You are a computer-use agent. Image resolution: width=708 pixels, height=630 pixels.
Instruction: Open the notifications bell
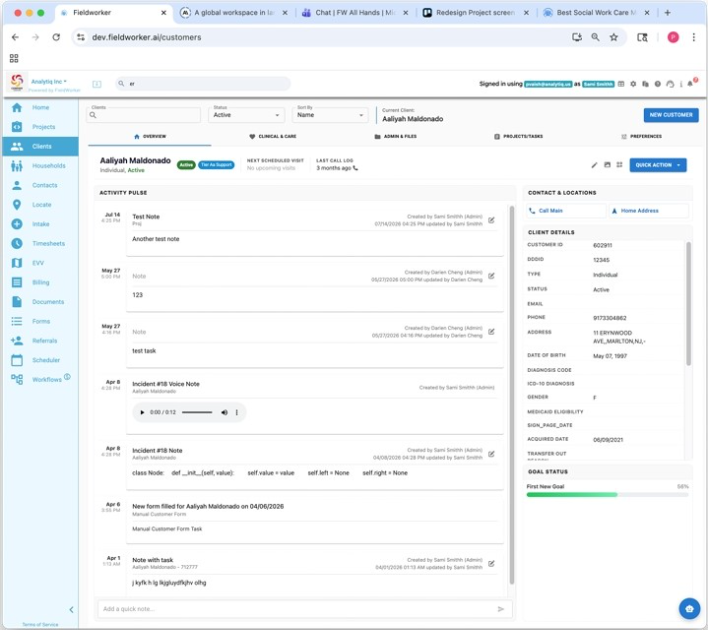690,84
